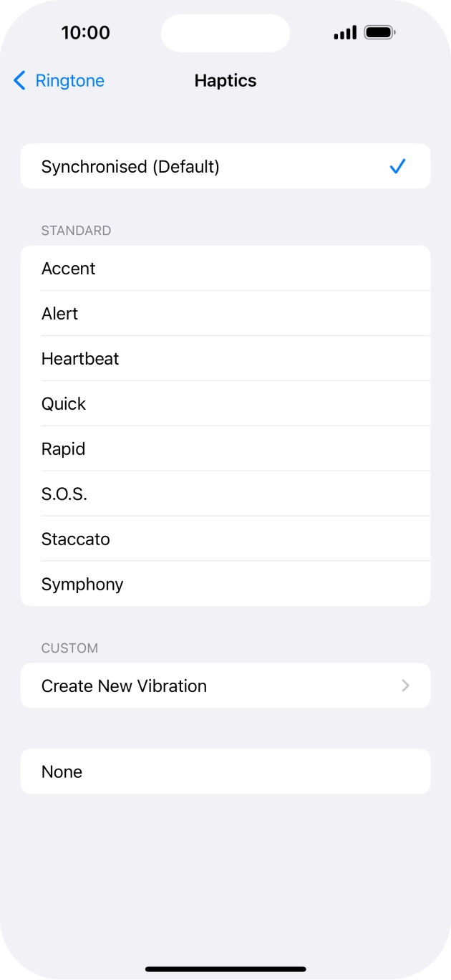Tap the blue checkmark next to Synchronised
This screenshot has width=451, height=980.
point(398,166)
